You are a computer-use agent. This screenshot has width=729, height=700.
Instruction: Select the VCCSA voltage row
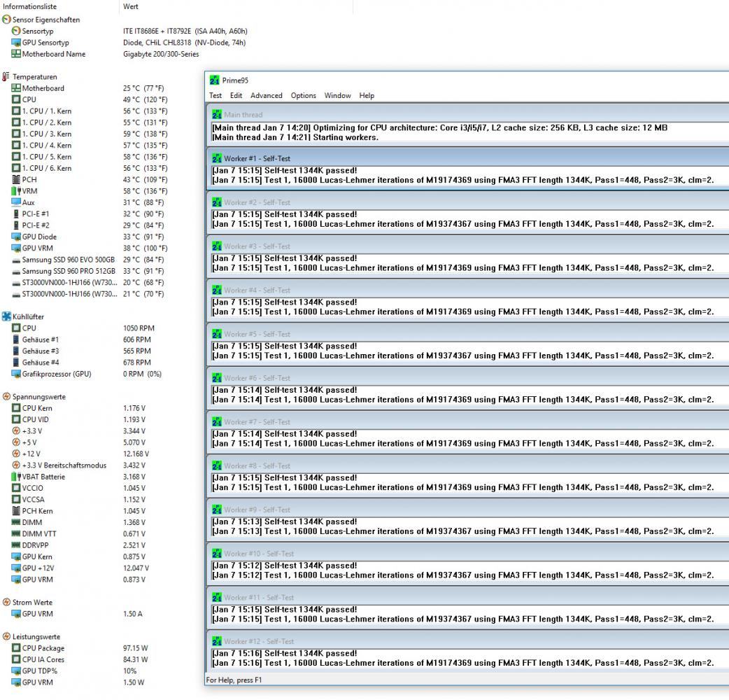coord(79,500)
